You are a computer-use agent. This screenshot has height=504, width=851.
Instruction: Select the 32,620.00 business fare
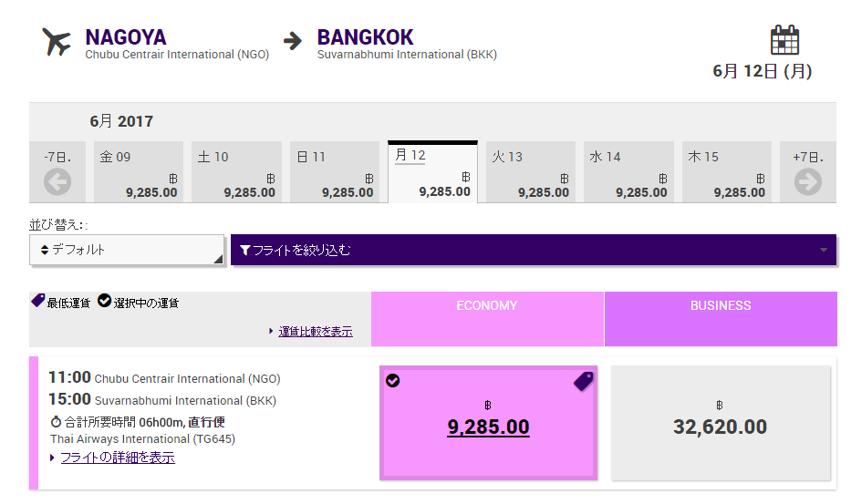tap(720, 427)
